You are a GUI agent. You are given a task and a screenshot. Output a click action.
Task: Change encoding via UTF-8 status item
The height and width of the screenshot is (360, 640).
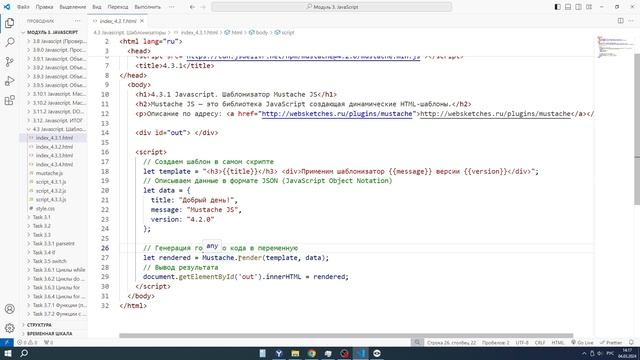[x=522, y=342]
